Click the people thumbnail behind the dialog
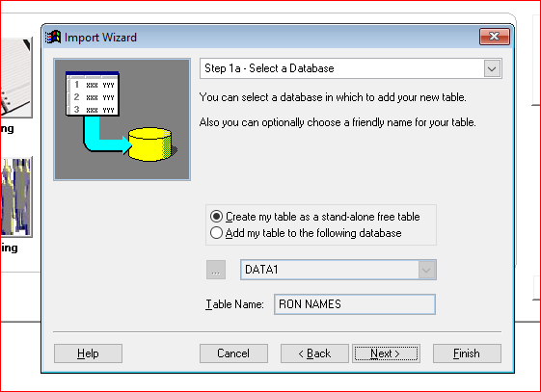541x392 pixels. tap(15, 196)
